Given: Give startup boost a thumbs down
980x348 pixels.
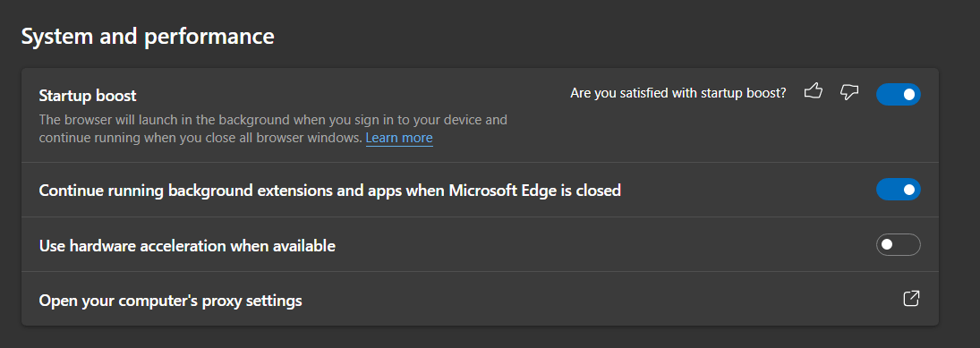Looking at the screenshot, I should coord(848,92).
